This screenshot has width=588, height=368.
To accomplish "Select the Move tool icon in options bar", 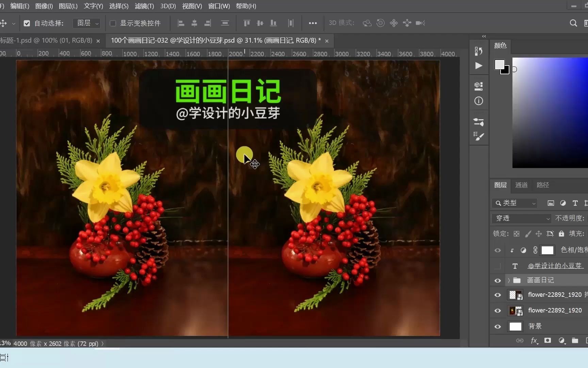I will pos(3,23).
